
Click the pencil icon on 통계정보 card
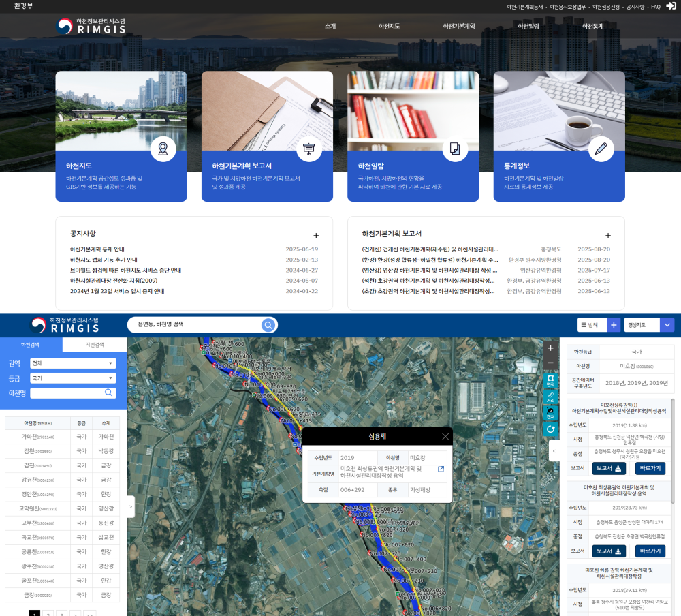[601, 149]
